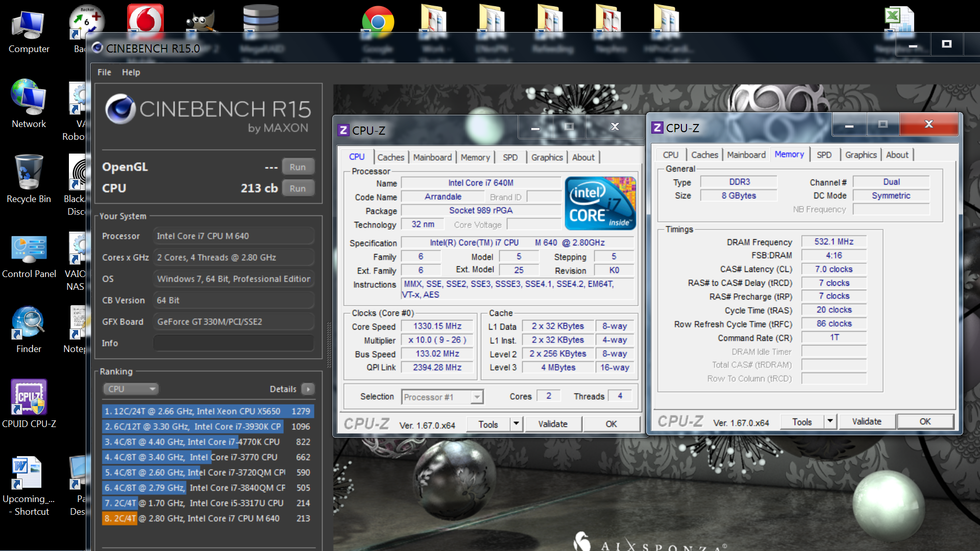Open the Computer desktop icon
The width and height of the screenshot is (980, 551).
pos(29,32)
